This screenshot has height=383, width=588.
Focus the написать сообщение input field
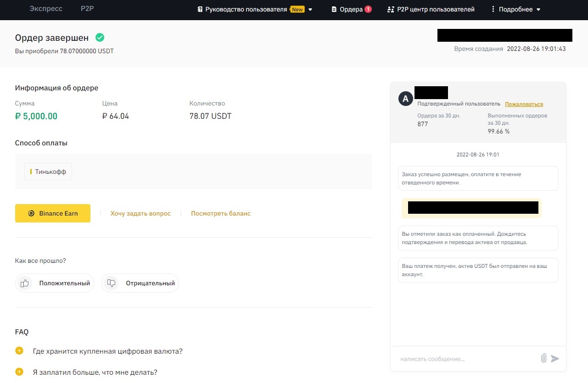[x=466, y=359]
